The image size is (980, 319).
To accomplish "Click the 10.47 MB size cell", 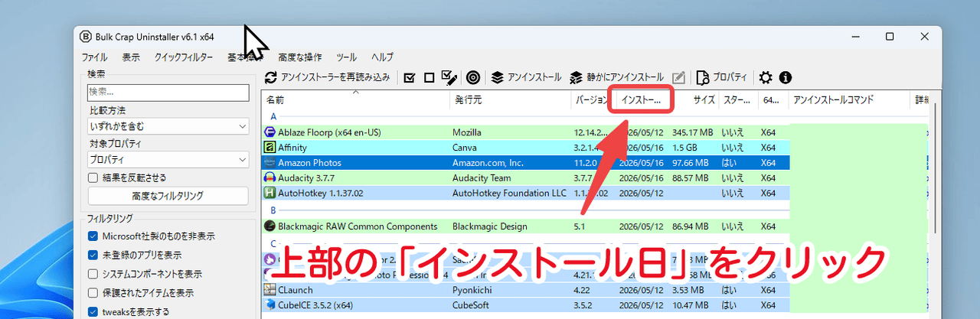I will pos(692,305).
